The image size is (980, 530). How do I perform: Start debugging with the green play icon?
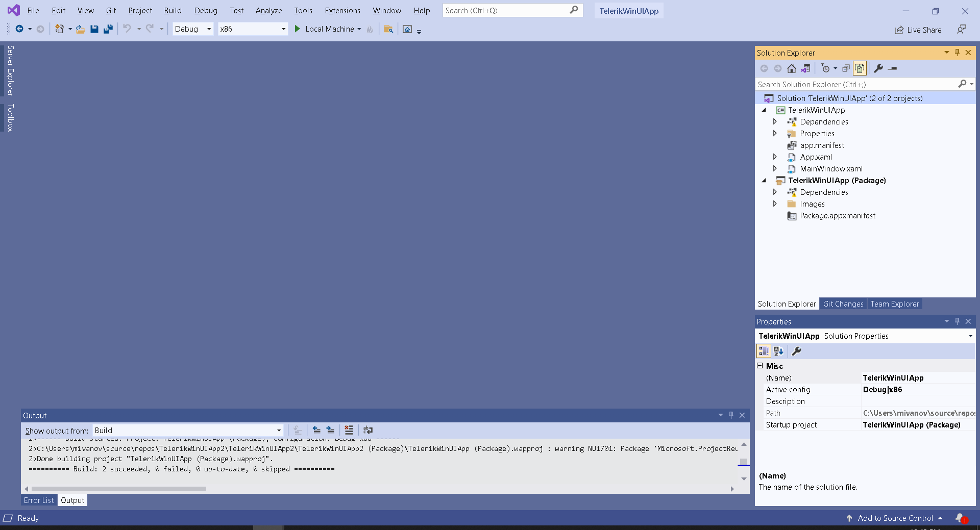298,29
